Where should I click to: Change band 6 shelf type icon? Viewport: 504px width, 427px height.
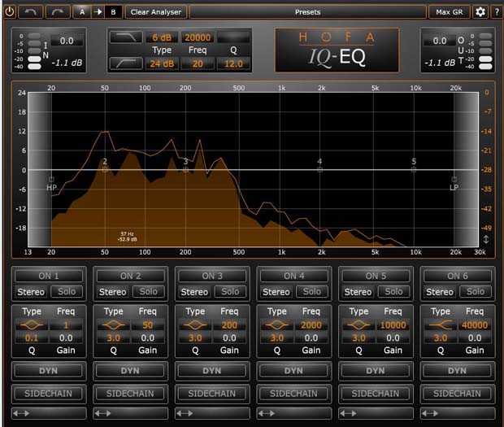click(x=441, y=325)
